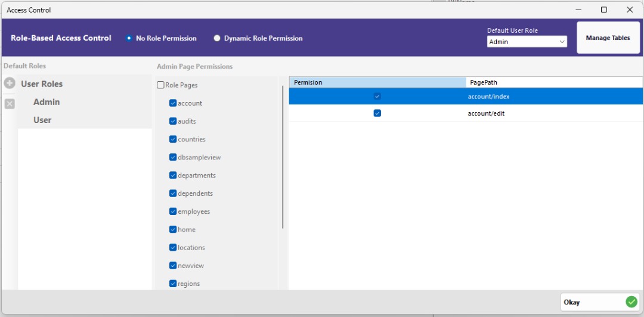This screenshot has width=644, height=317.
Task: Click the audits page label
Action: [x=187, y=121]
